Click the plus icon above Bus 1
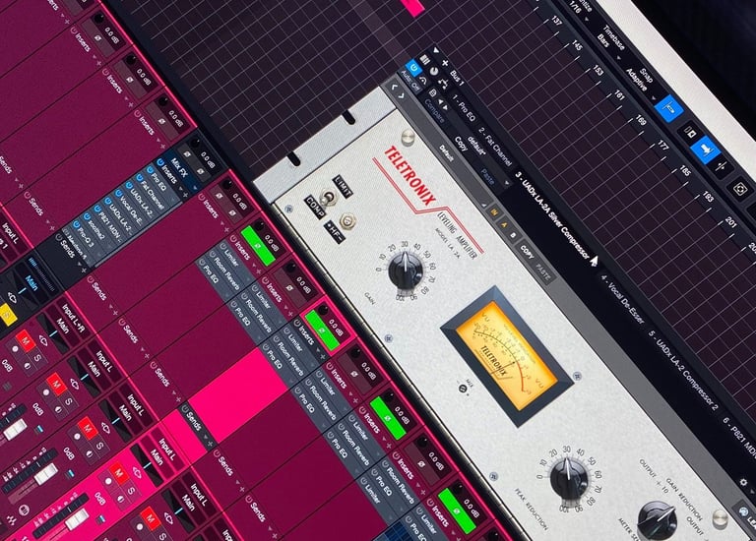This screenshot has height=541, width=756. pyautogui.click(x=445, y=63)
